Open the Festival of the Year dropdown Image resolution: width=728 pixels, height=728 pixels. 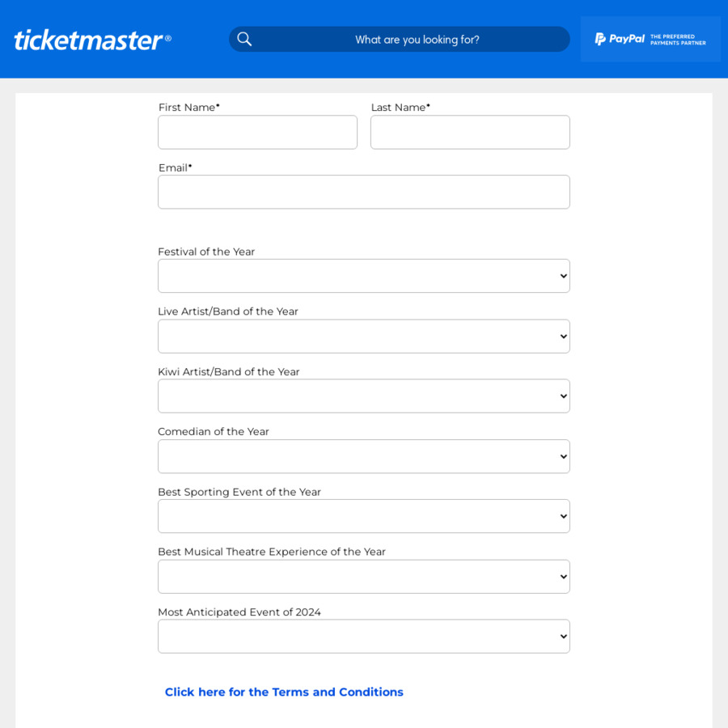pos(364,275)
